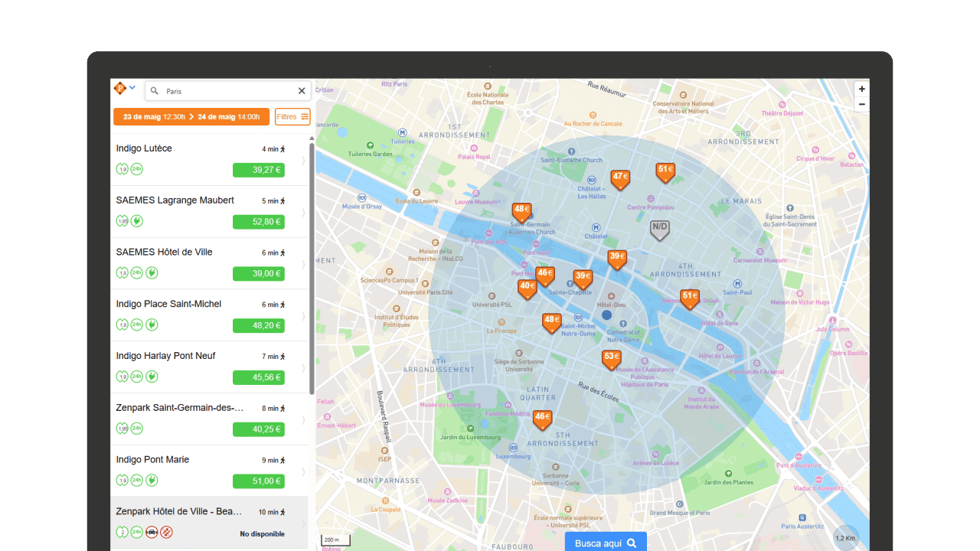Select the Indigo Pont Marie parking name
Image resolution: width=980 pixels, height=551 pixels.
pos(152,460)
